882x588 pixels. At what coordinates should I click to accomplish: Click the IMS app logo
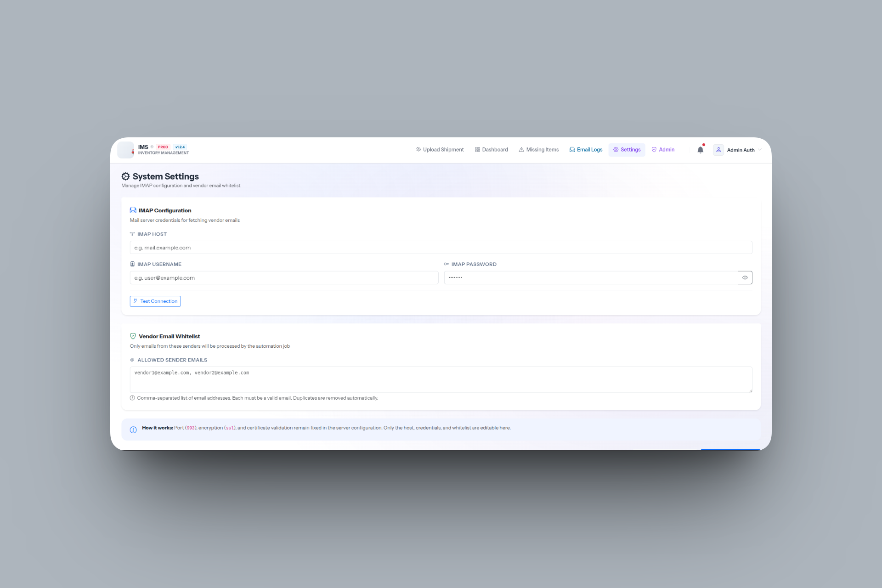tap(126, 150)
